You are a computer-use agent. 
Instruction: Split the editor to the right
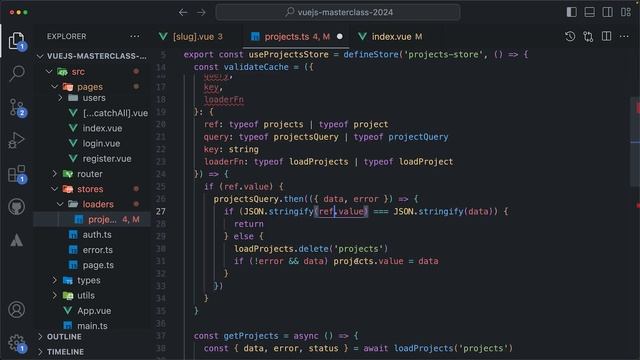point(607,37)
